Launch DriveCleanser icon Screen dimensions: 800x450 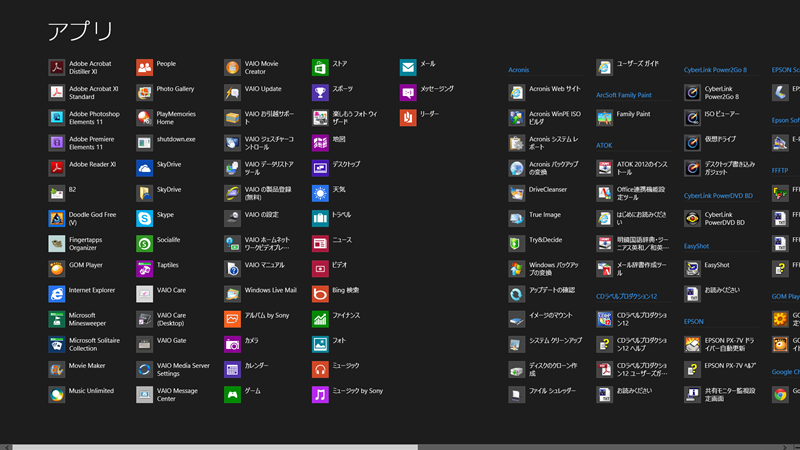pos(516,193)
